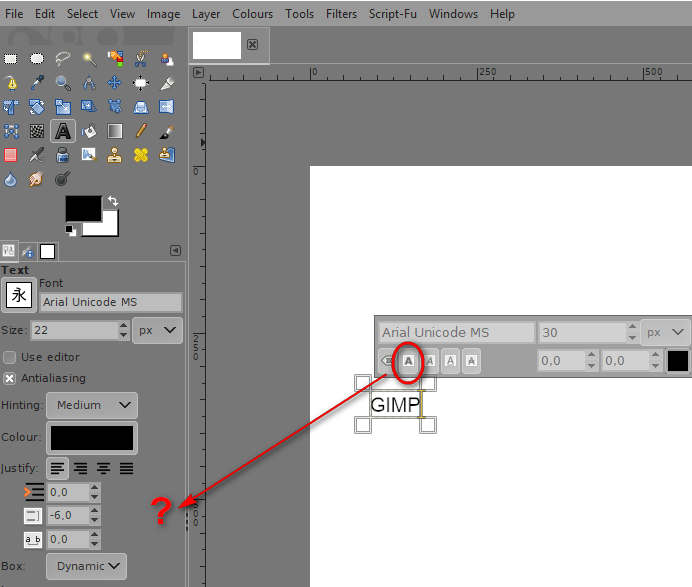Expand the Box dropdown showing Dynamic

92,566
